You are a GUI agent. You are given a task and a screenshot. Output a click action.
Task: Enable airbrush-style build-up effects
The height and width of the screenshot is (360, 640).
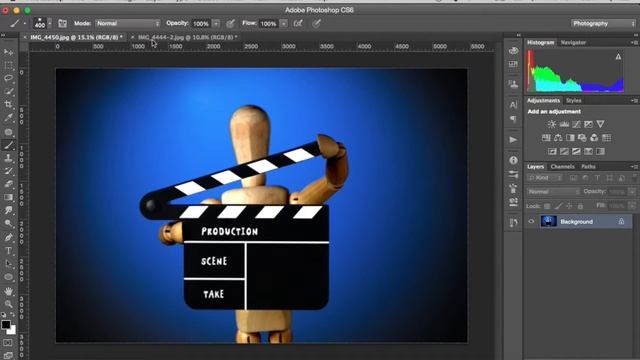298,24
